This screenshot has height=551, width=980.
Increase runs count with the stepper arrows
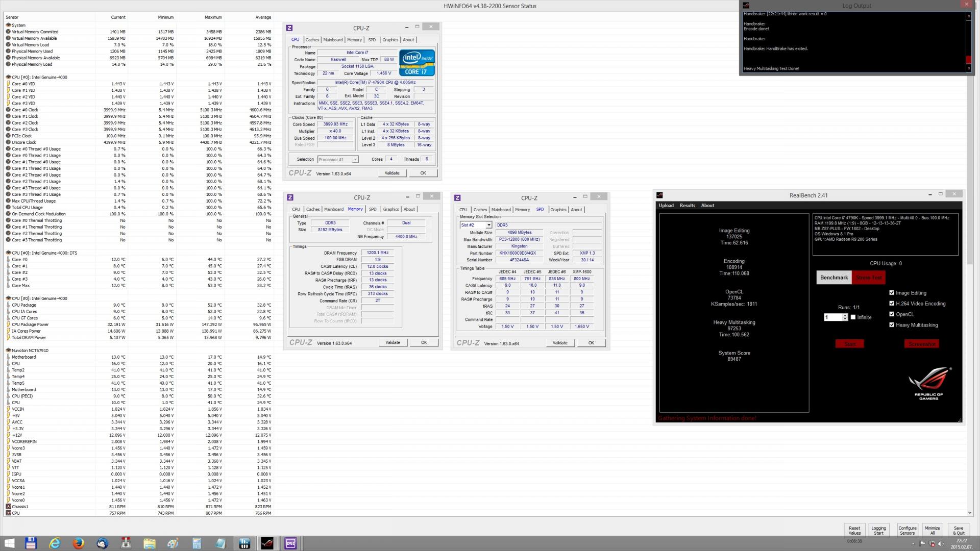point(845,316)
